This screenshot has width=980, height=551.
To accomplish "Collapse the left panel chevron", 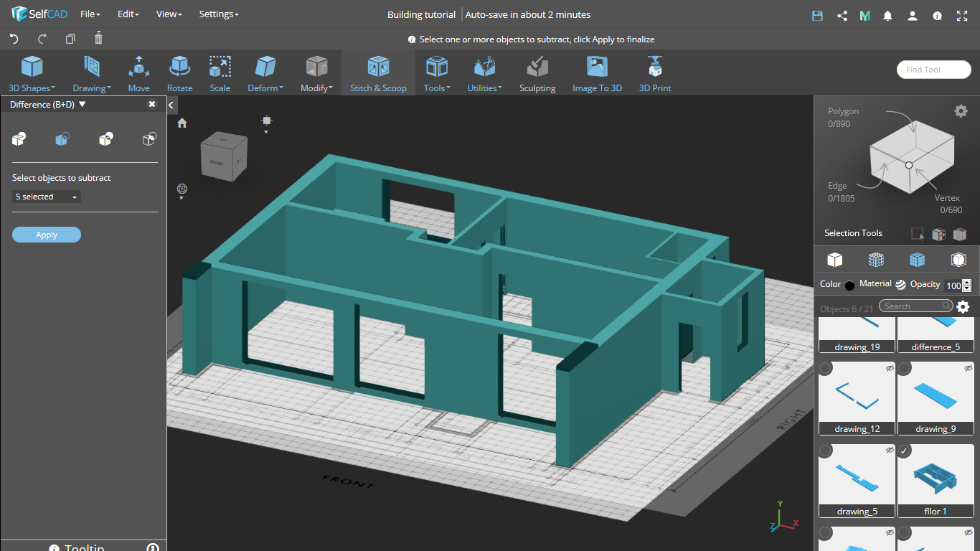I will [171, 105].
